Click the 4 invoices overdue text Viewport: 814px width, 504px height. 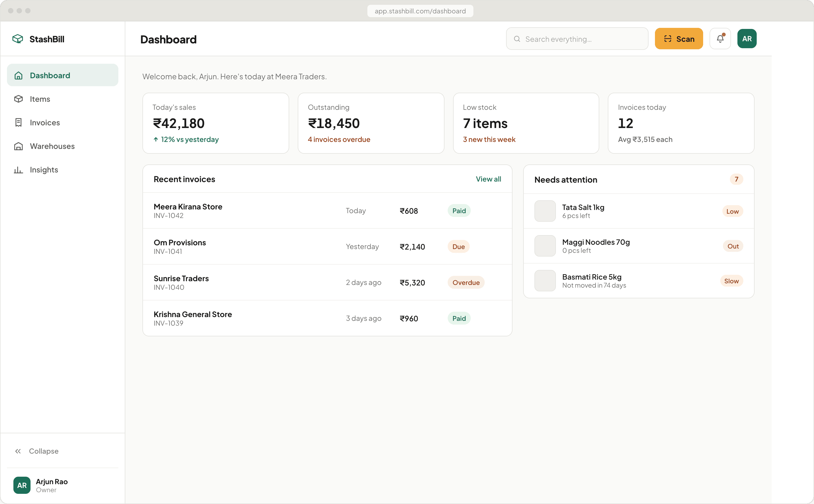[339, 139]
